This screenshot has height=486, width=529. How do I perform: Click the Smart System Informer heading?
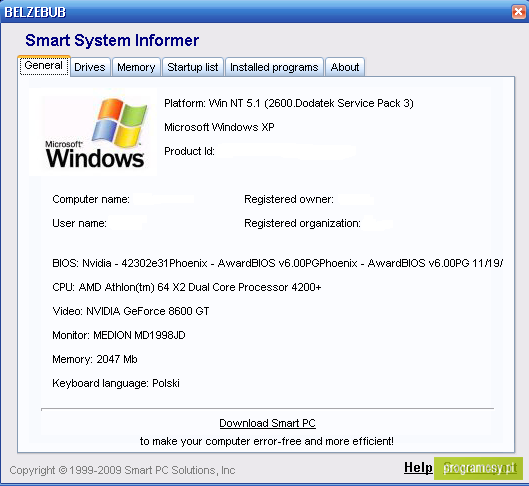[112, 40]
